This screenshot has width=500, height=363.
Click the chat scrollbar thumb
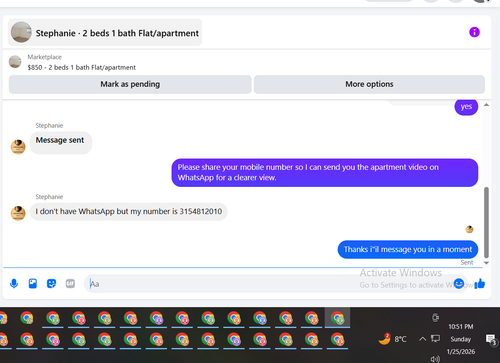click(x=486, y=222)
